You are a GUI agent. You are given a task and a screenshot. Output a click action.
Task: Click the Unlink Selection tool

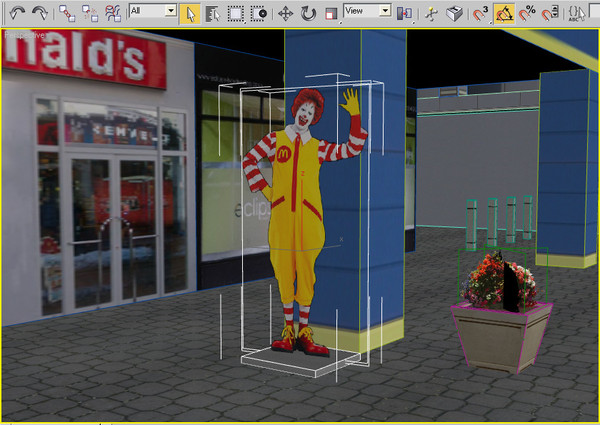tap(90, 14)
